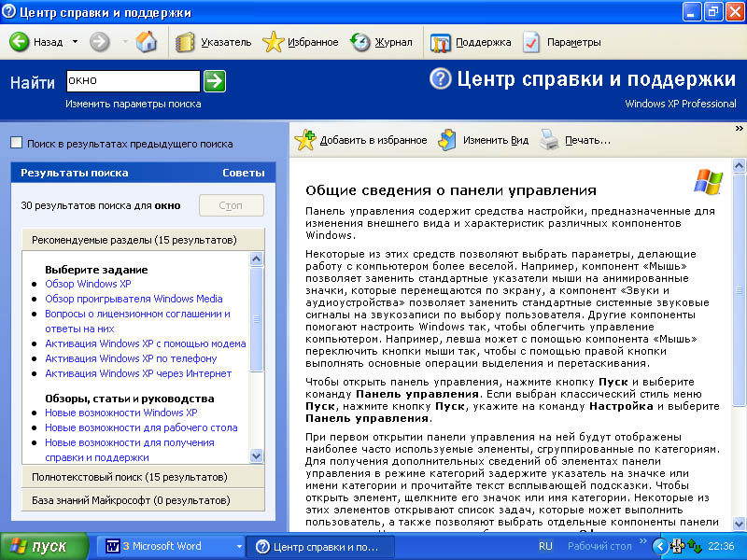Open Обзор проигрывателя Windows Media result

click(134, 299)
